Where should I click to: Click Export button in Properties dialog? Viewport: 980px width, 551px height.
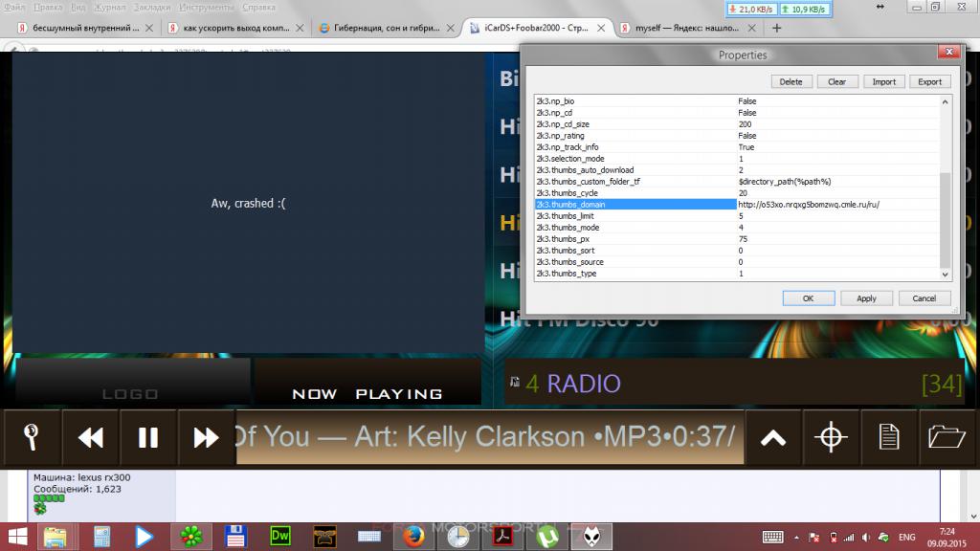(x=929, y=82)
